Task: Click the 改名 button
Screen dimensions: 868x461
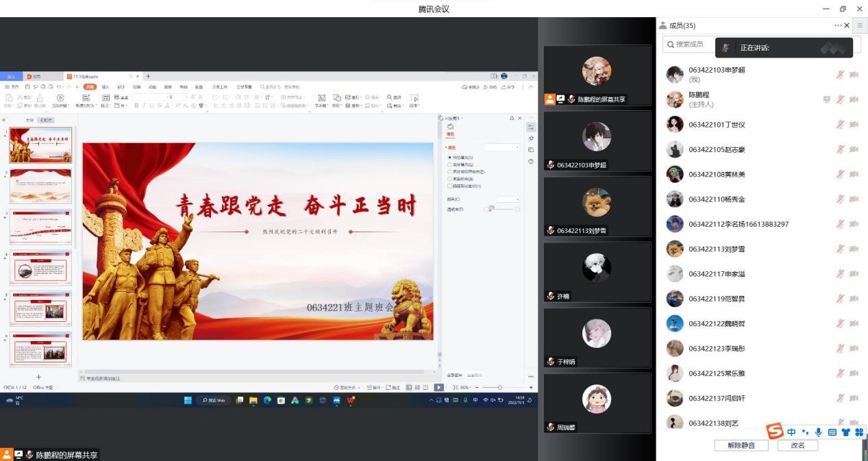Action: click(x=797, y=445)
